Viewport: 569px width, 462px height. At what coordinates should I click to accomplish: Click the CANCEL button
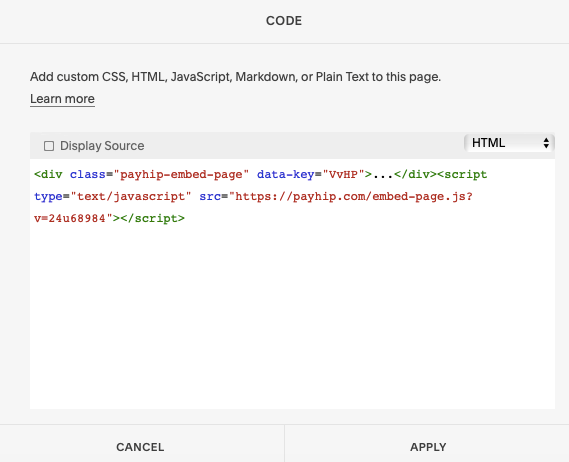(140, 447)
